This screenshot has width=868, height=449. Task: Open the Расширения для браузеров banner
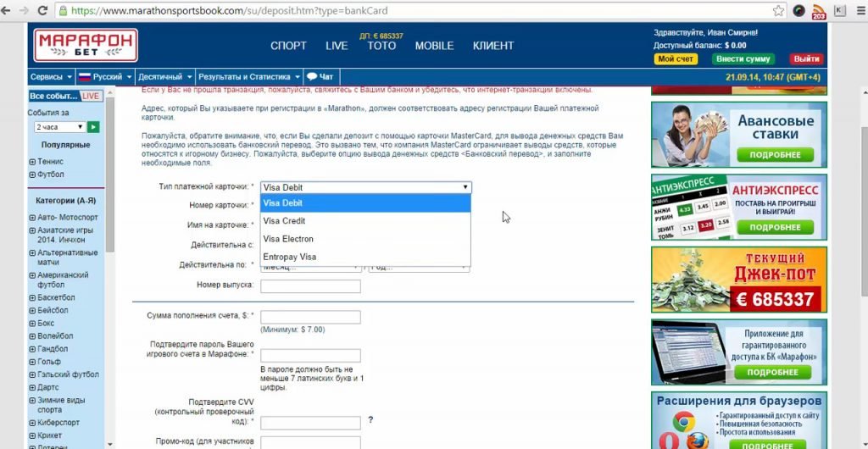pos(739,419)
